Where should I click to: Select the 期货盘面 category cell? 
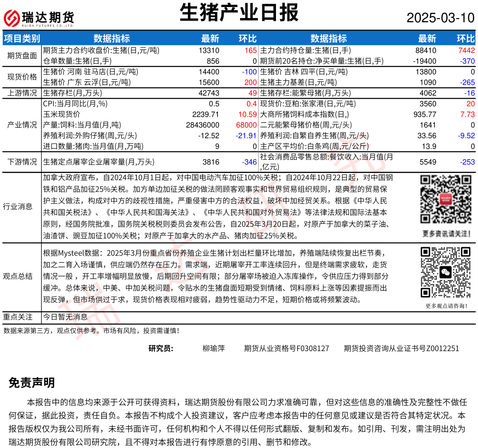click(22, 56)
